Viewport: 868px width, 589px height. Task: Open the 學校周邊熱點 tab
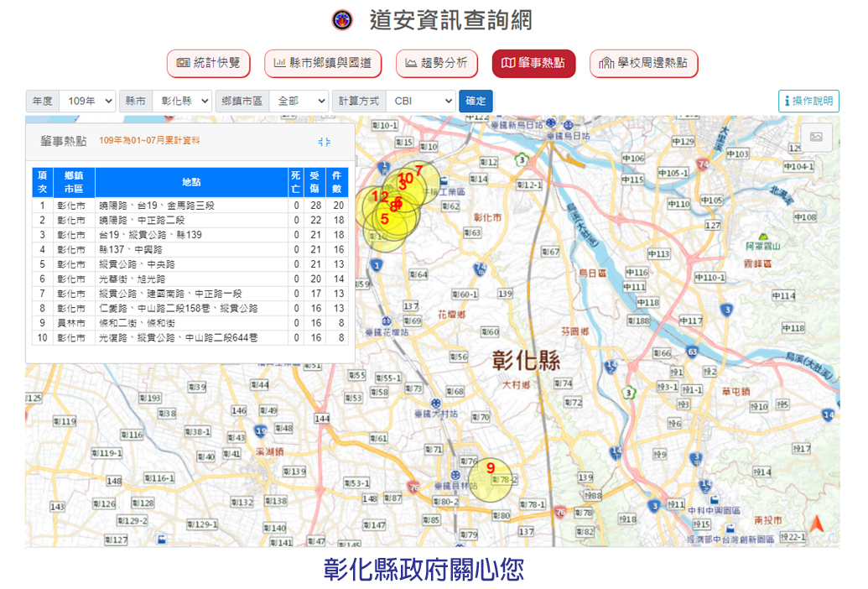pos(643,63)
